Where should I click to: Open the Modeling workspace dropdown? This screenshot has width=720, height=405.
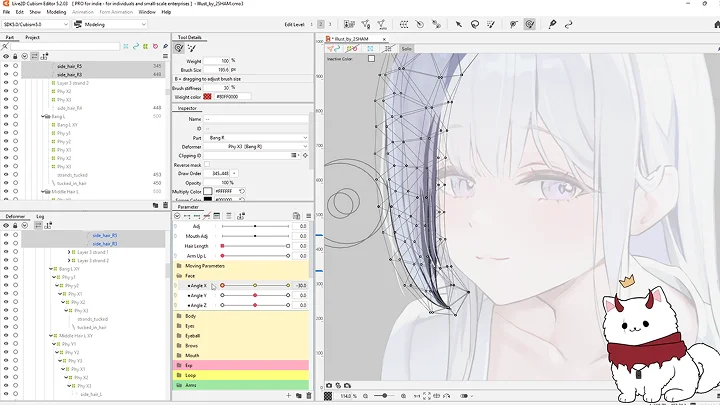[x=110, y=24]
